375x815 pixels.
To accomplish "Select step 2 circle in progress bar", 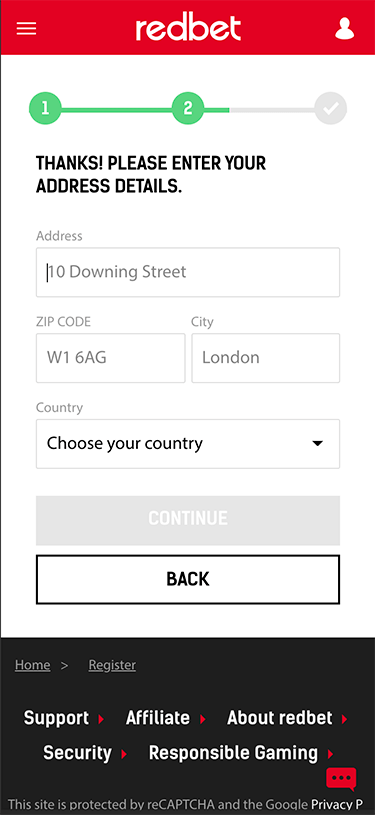I will click(x=188, y=108).
